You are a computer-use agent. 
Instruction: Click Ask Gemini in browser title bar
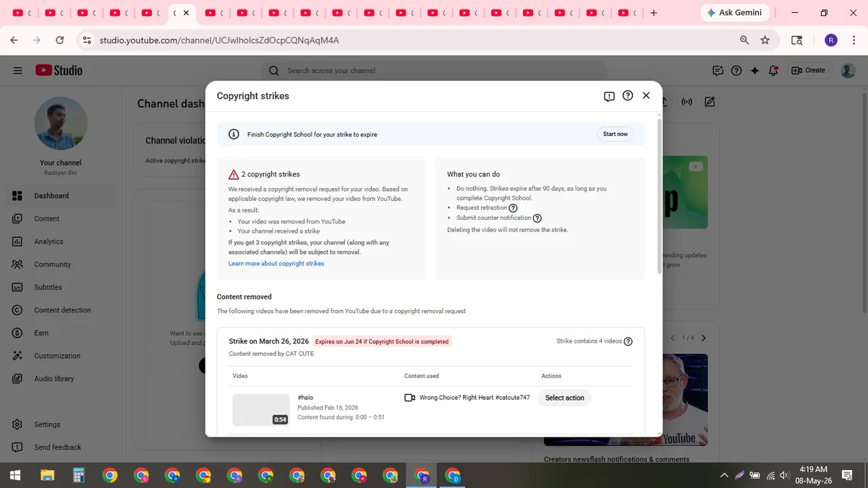733,13
